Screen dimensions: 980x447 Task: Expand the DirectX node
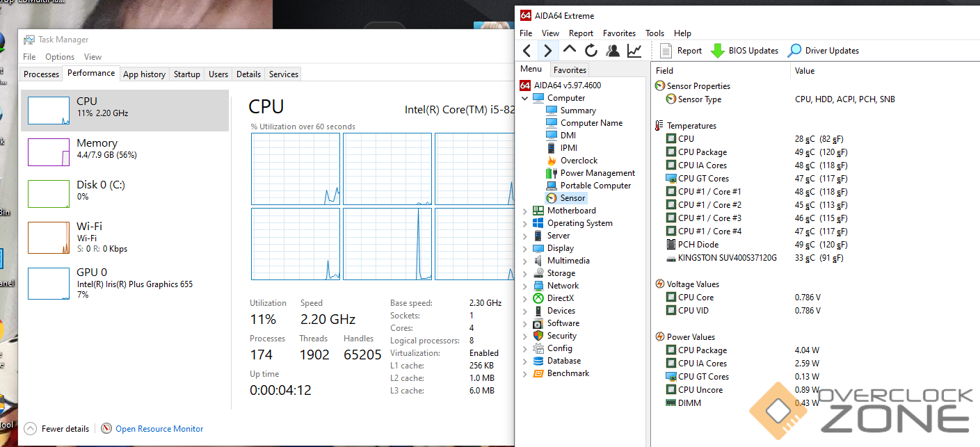[x=524, y=298]
